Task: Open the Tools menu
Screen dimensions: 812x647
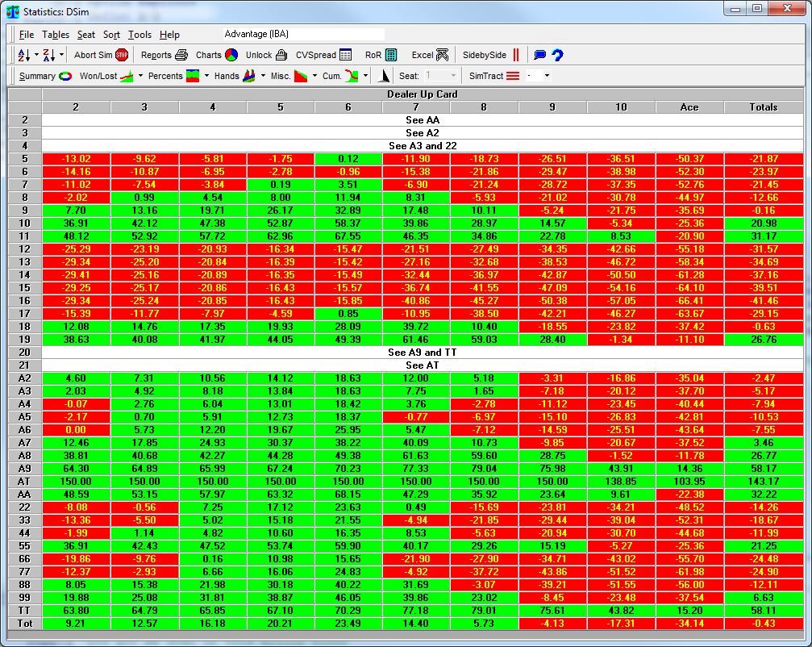Action: pyautogui.click(x=139, y=35)
